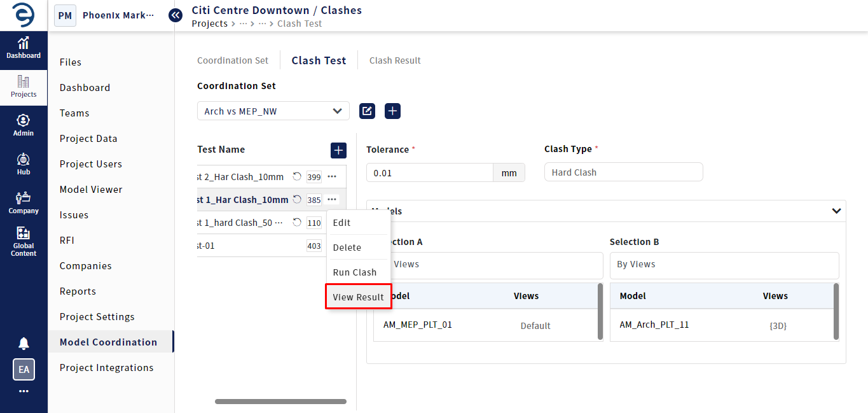Go to Projects in the navigation rail
This screenshot has height=413, width=868.
pyautogui.click(x=24, y=87)
